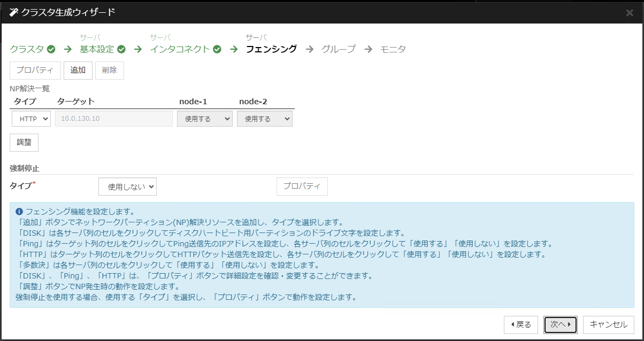The height and width of the screenshot is (341, 644).
Task: Go to 基本設定 wizard step
Action: pyautogui.click(x=97, y=49)
